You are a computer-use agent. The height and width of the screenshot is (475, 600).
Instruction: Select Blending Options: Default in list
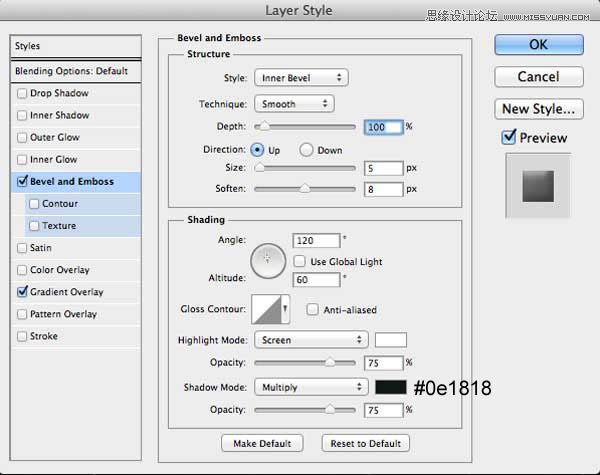71,72
